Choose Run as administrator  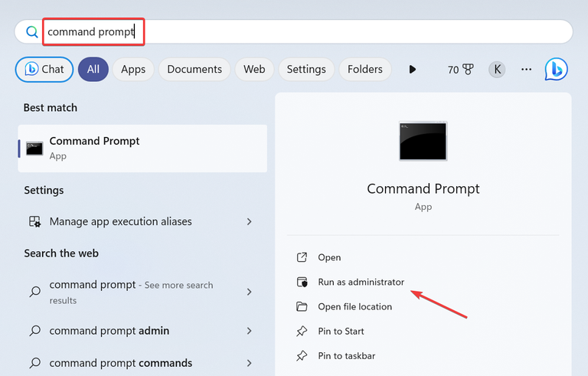[361, 283]
